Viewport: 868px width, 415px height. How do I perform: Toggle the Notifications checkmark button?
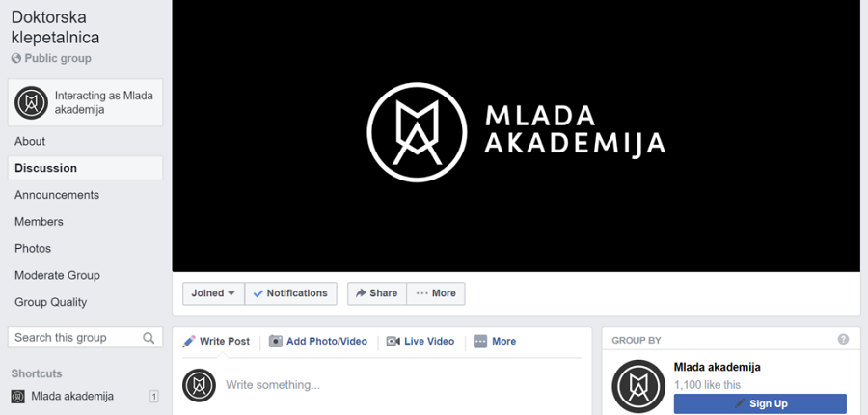(290, 293)
